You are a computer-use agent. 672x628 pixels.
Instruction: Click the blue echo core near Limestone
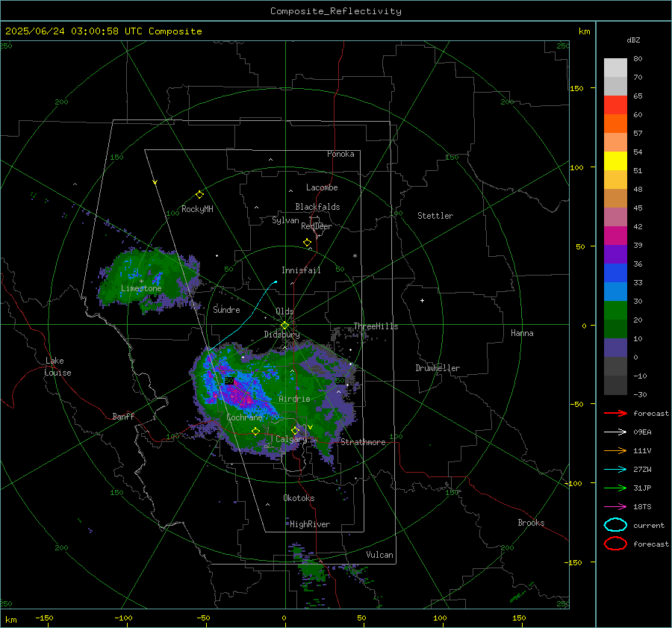pos(156,279)
